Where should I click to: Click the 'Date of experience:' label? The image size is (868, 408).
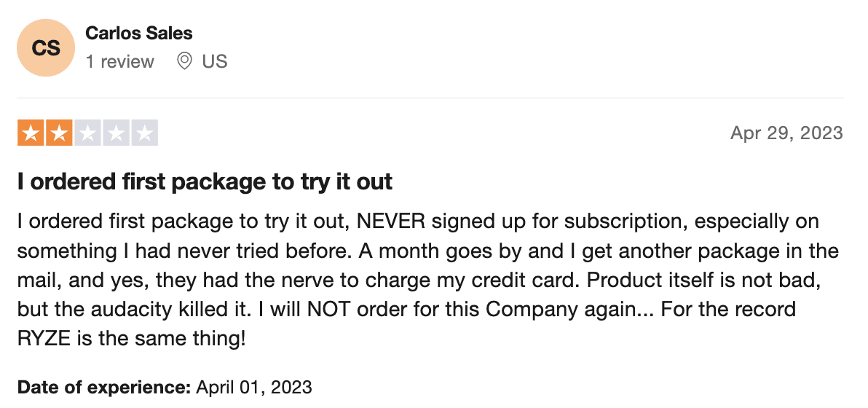click(x=104, y=386)
